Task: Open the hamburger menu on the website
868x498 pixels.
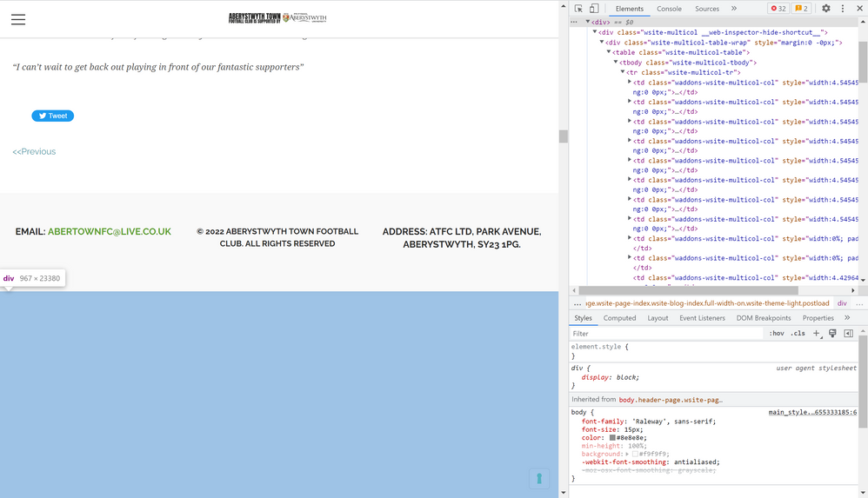Action: [x=18, y=19]
